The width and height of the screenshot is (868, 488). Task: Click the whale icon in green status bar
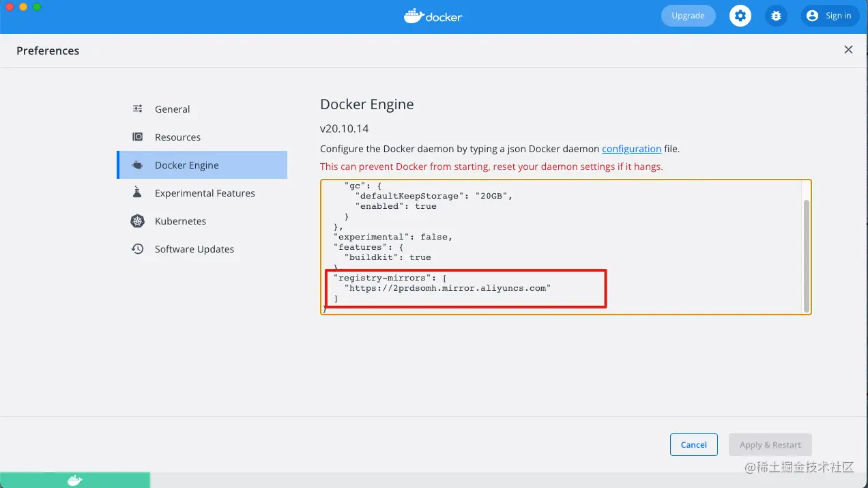[x=75, y=480]
